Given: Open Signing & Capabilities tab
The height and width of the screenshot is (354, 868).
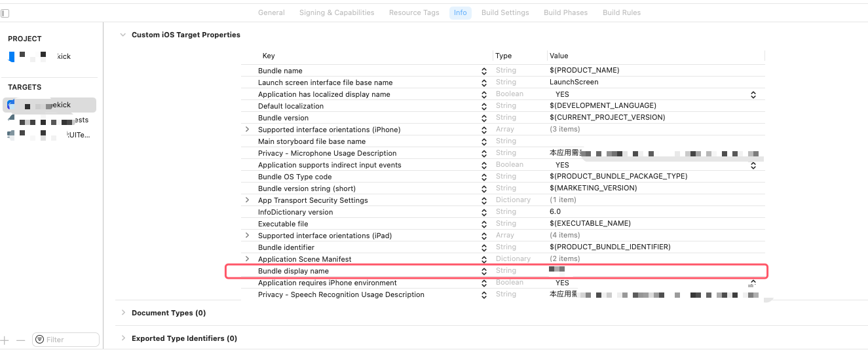Looking at the screenshot, I should [x=337, y=12].
